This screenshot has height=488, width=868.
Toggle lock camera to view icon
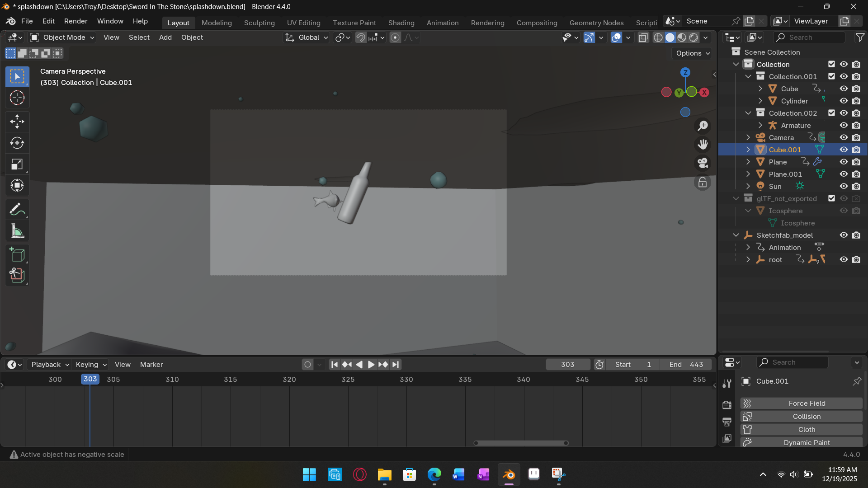pos(703,183)
